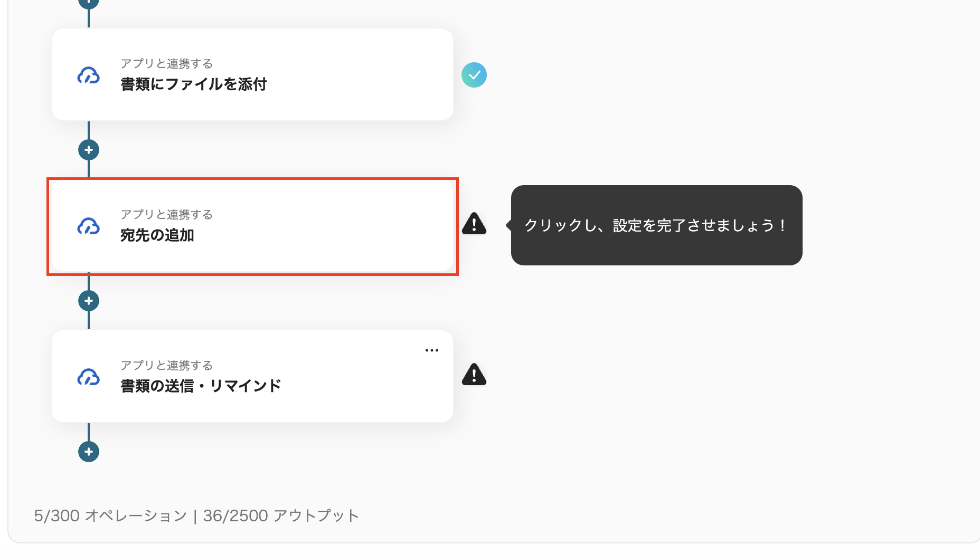Select the highlighted 宛先の追加 step card
Screen dimensions: 980x554
click(x=252, y=227)
